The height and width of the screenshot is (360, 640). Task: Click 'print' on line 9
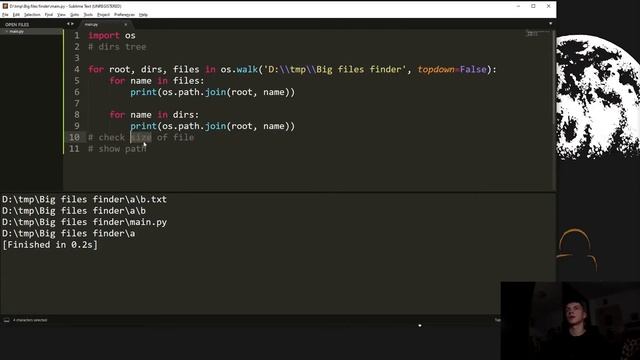[x=144, y=126]
